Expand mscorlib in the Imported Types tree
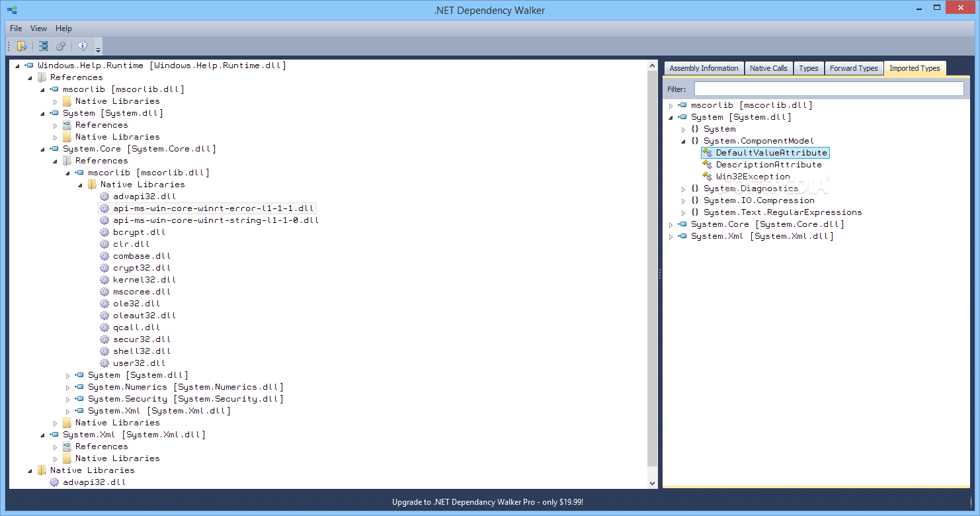This screenshot has width=980, height=516. [671, 106]
